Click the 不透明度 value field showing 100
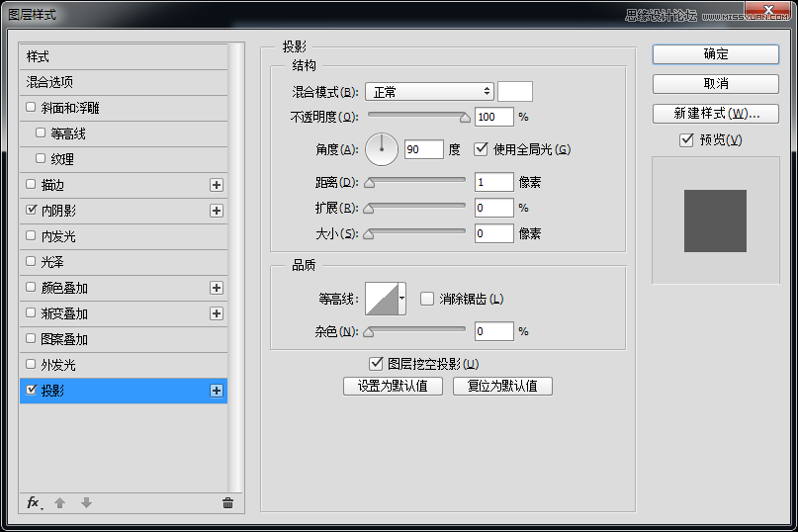The height and width of the screenshot is (532, 798). 493,117
